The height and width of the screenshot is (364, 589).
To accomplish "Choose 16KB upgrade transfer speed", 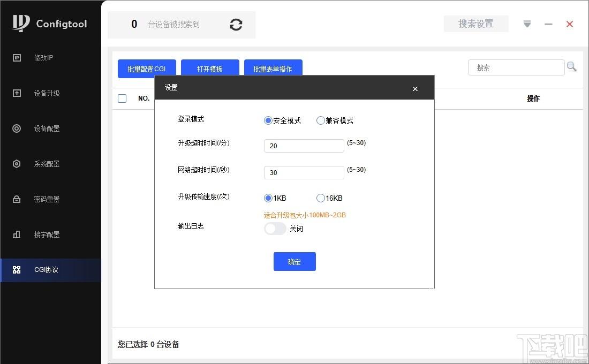I will (320, 198).
